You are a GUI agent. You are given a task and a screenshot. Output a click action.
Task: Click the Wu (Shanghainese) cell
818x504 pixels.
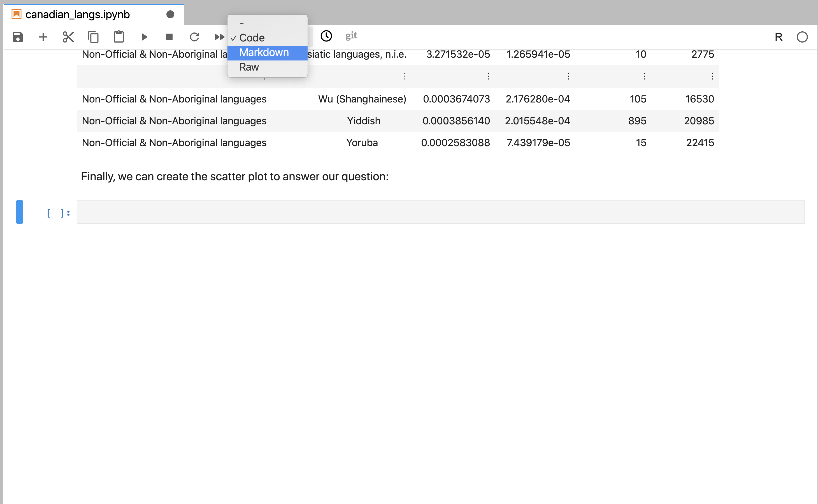click(362, 99)
